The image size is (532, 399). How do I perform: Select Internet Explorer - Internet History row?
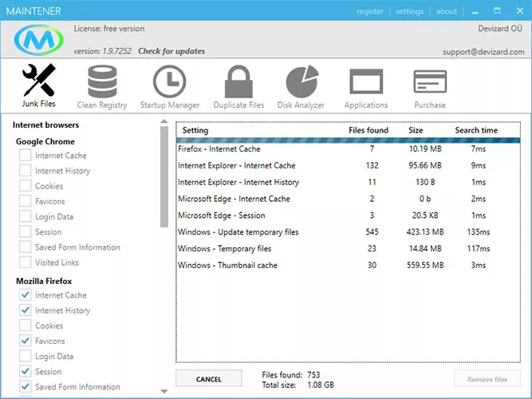click(x=348, y=182)
